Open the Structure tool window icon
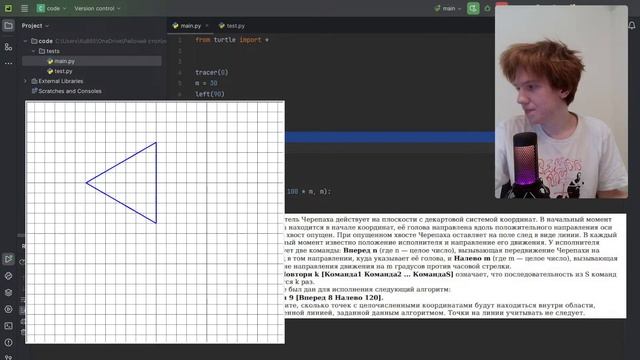The image size is (640, 360). 8,47
